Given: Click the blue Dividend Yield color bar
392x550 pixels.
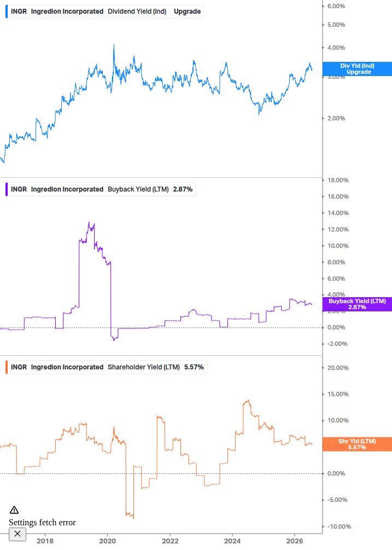Looking at the screenshot, I should (x=7, y=11).
